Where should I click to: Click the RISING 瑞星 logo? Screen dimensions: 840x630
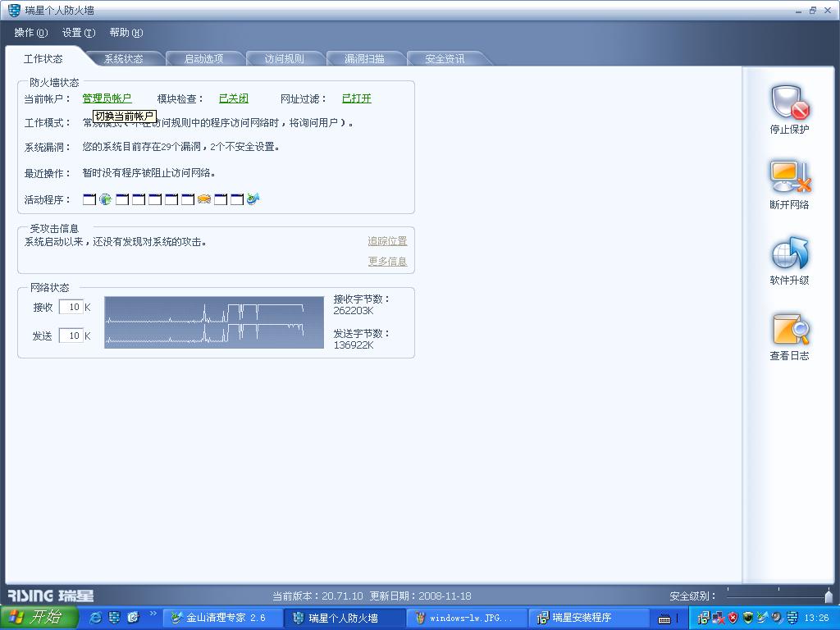(x=50, y=596)
